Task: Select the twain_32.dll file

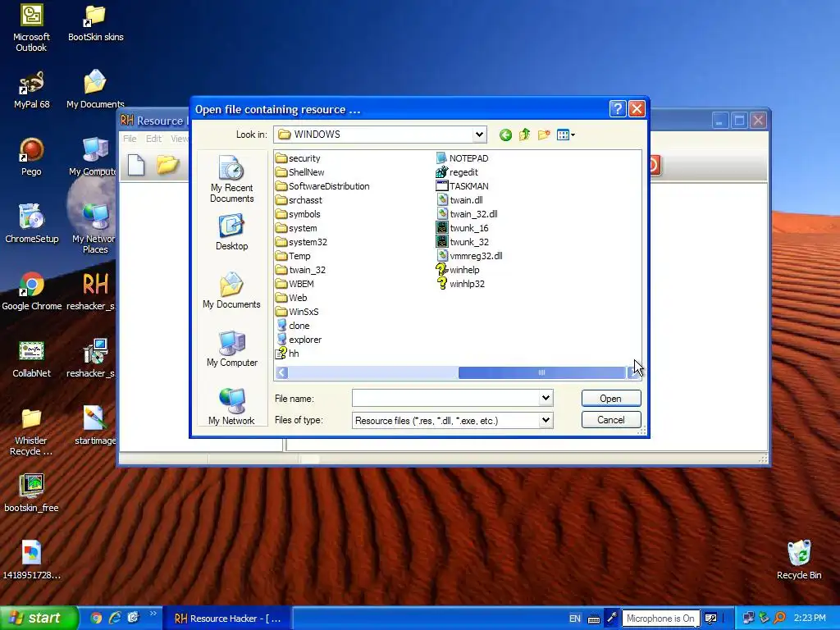Action: point(467,214)
